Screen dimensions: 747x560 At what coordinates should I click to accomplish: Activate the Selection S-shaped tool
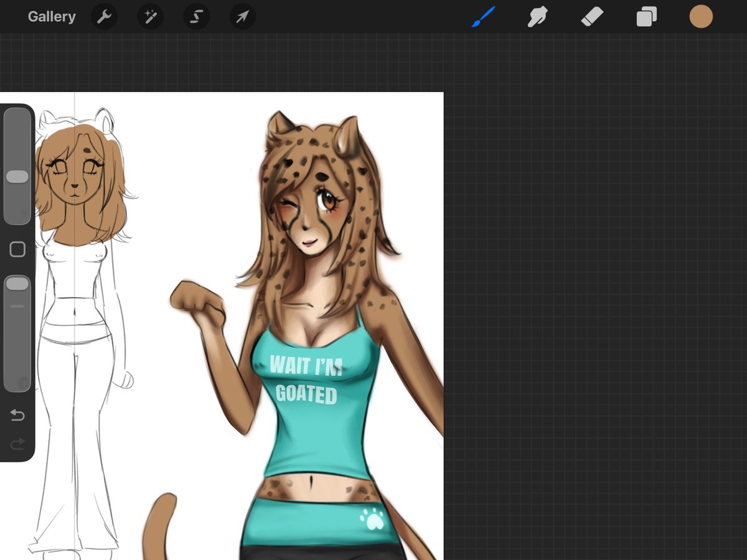196,17
